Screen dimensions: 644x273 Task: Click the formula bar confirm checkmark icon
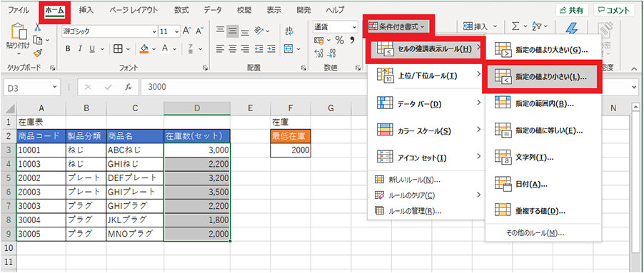click(109, 87)
